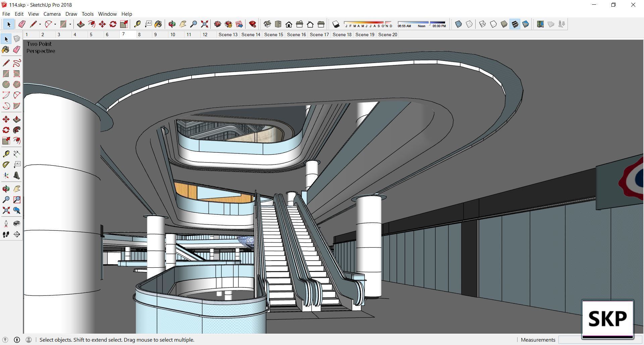The width and height of the screenshot is (644, 345).
Task: Select the Walk footprints tool
Action: coord(6,234)
